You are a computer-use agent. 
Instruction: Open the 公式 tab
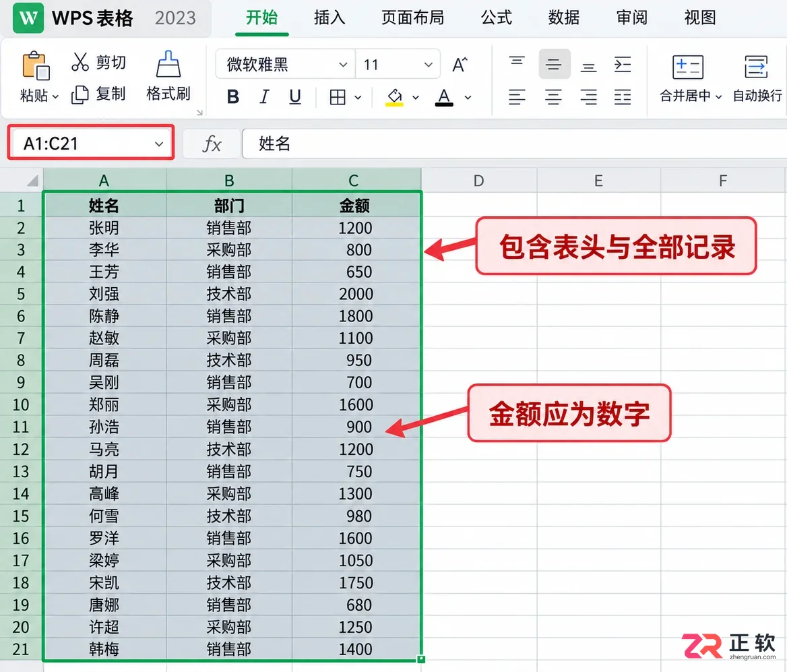click(x=497, y=18)
